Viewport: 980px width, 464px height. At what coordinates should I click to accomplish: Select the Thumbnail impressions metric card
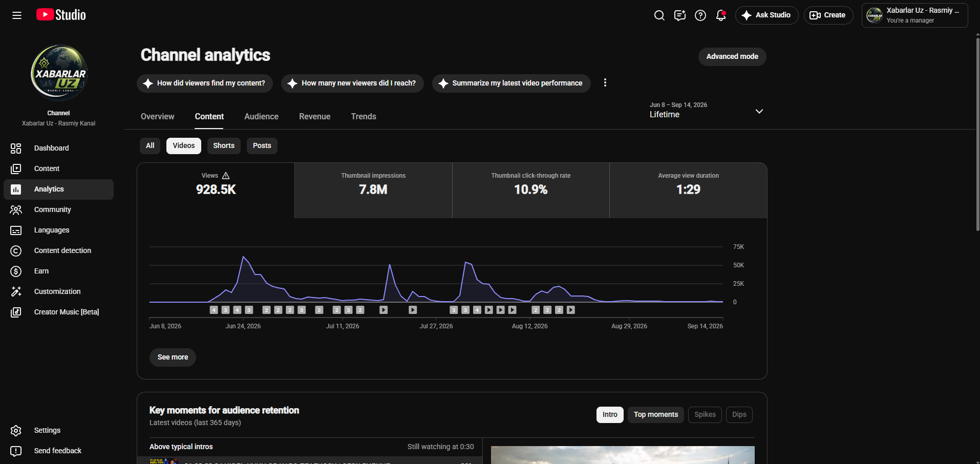pyautogui.click(x=373, y=191)
